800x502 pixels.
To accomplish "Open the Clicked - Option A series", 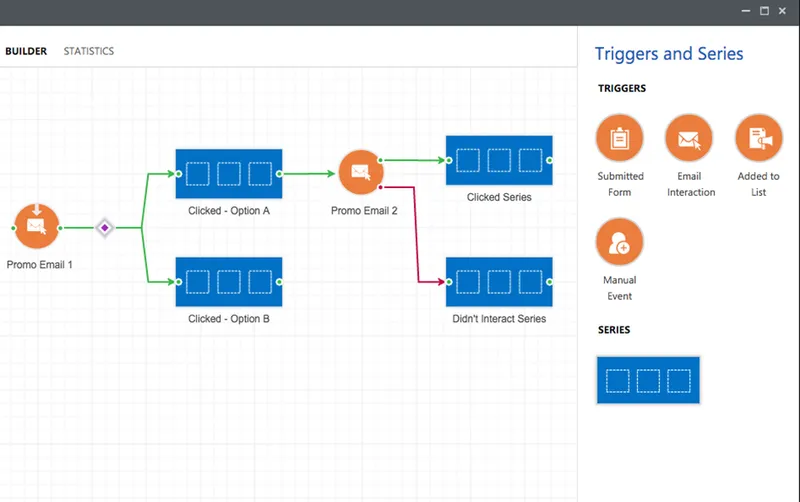I will [x=229, y=173].
